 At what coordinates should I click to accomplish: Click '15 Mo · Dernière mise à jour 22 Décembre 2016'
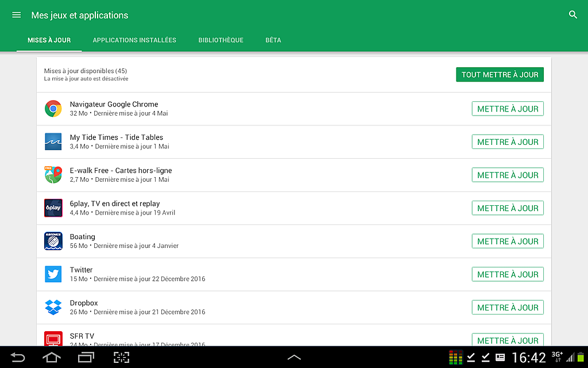click(x=138, y=279)
